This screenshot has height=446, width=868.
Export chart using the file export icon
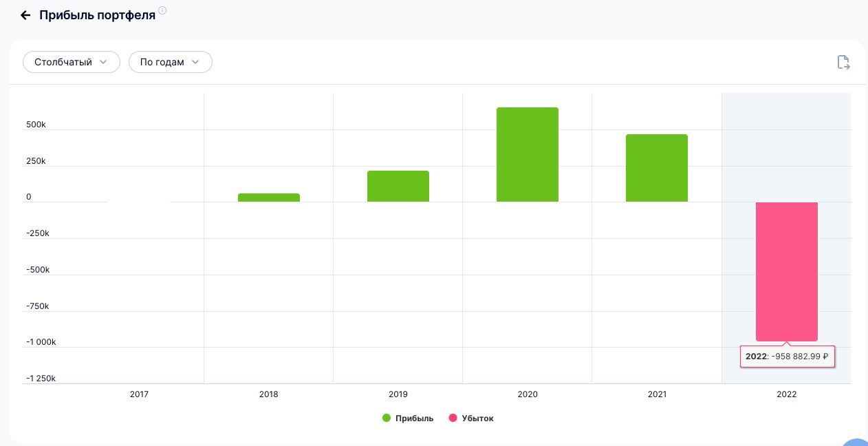point(843,62)
